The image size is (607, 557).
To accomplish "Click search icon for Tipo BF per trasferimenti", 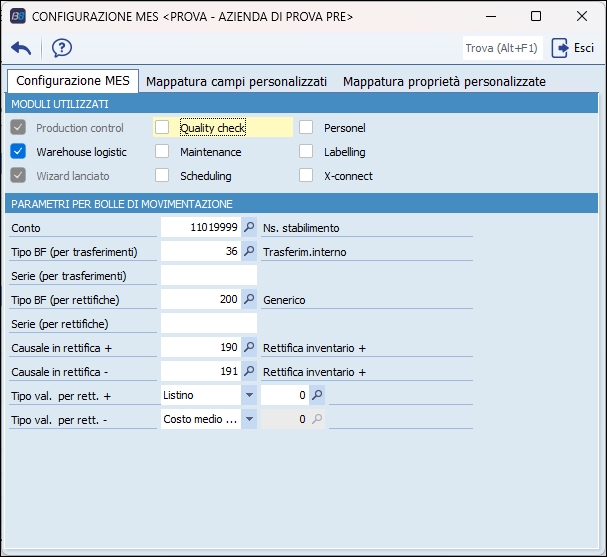I will point(249,252).
